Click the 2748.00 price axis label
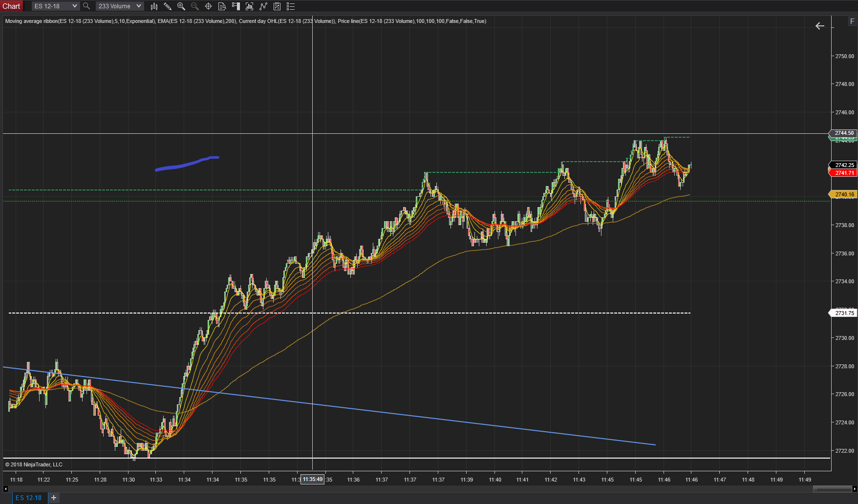Screen dimensions: 858x504 click(845, 84)
